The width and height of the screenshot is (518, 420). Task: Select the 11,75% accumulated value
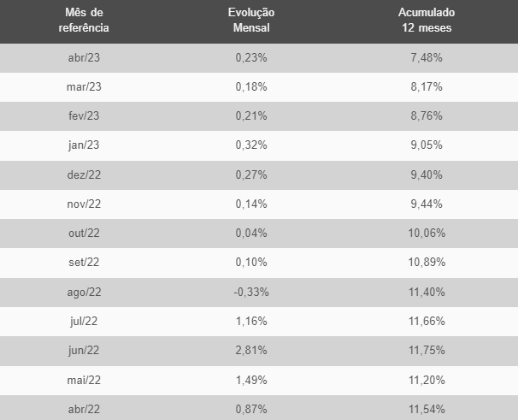tap(427, 350)
